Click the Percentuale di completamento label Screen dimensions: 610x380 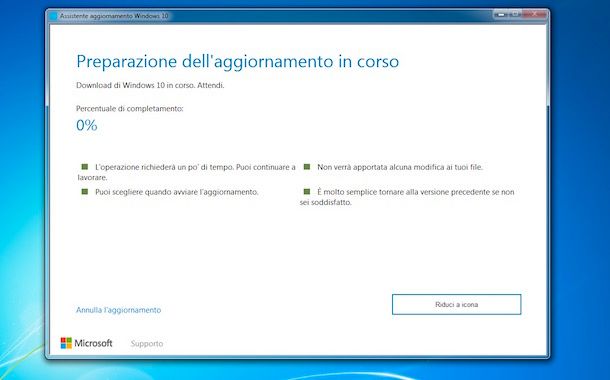[130, 109]
